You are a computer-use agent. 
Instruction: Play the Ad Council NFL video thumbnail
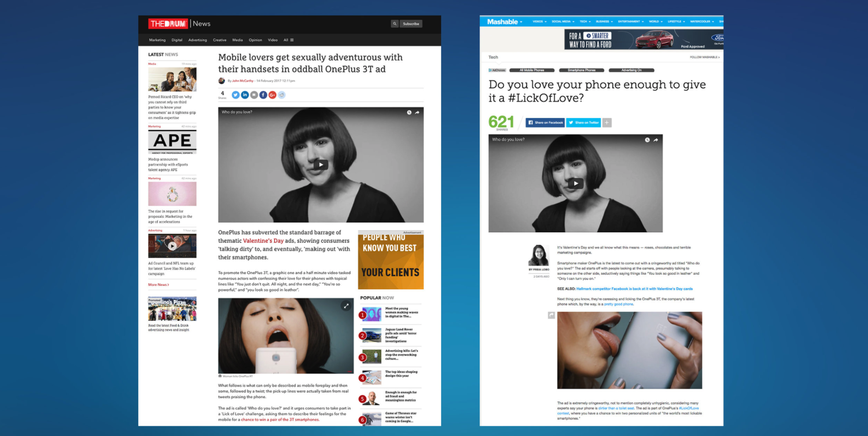[x=172, y=246]
